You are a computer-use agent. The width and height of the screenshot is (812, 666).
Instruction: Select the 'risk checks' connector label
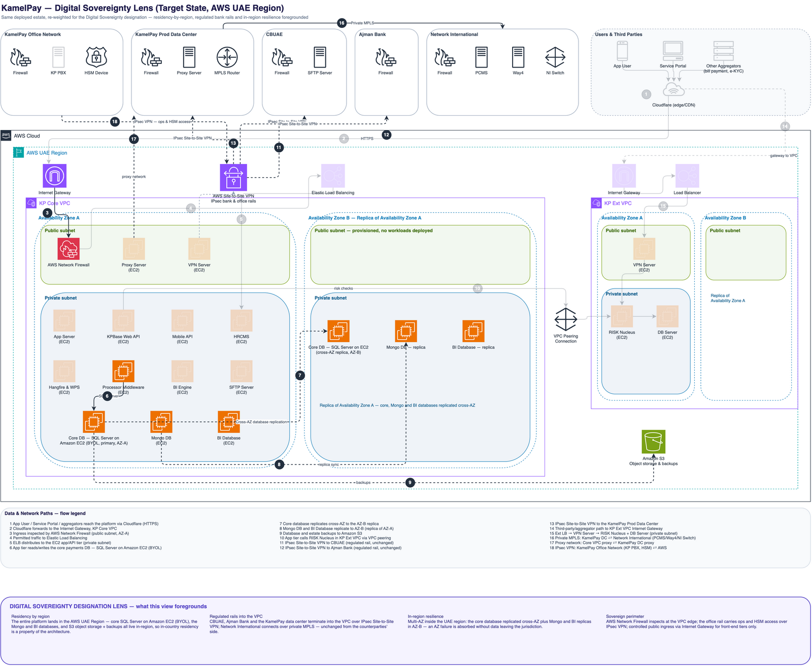[x=344, y=288]
